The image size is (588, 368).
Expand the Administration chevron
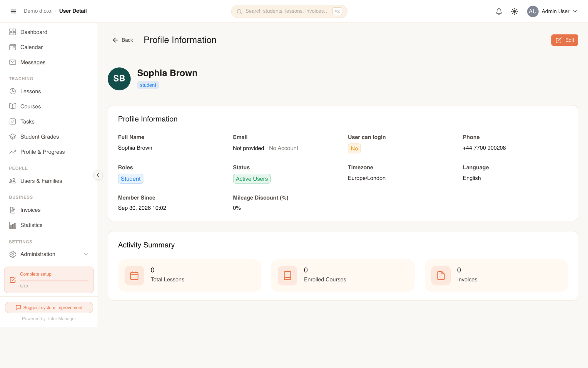point(86,254)
